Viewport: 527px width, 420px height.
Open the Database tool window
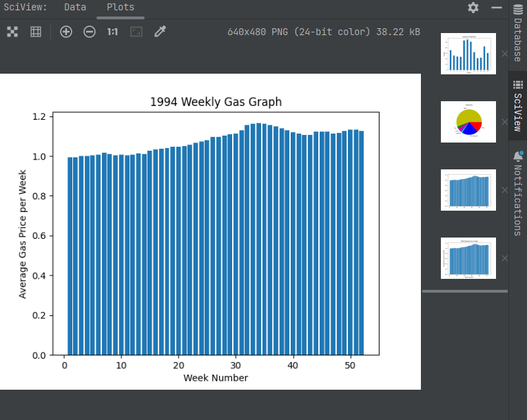(x=518, y=33)
